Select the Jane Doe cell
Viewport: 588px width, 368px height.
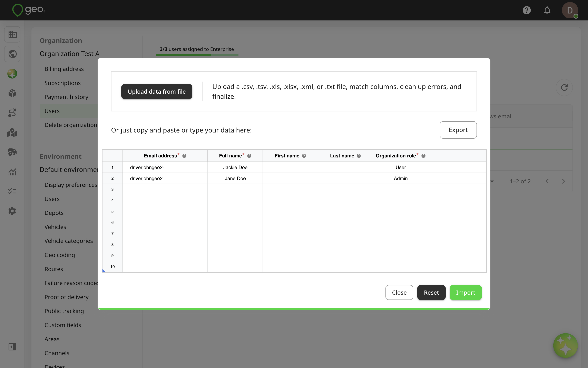click(x=235, y=178)
